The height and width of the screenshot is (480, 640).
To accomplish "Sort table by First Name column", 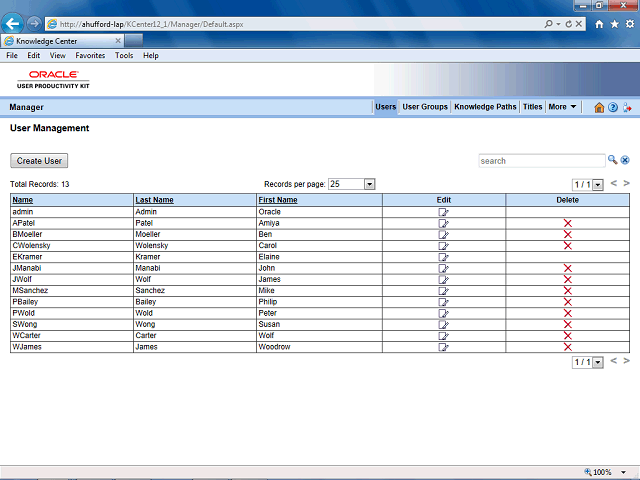I will pos(278,200).
